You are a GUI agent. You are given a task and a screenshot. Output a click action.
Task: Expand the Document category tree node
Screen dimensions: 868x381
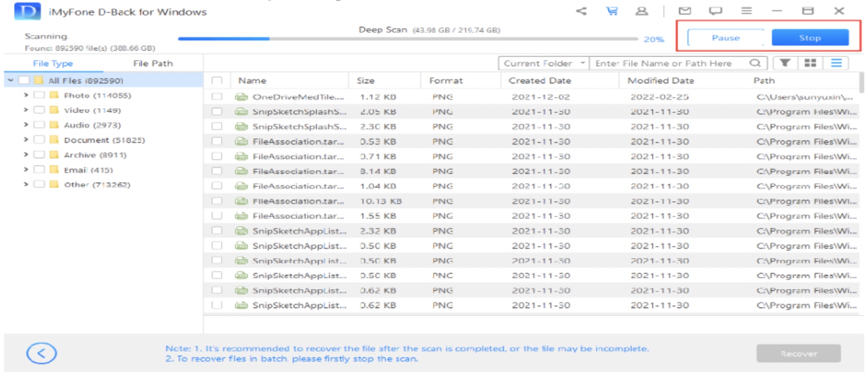[26, 140]
